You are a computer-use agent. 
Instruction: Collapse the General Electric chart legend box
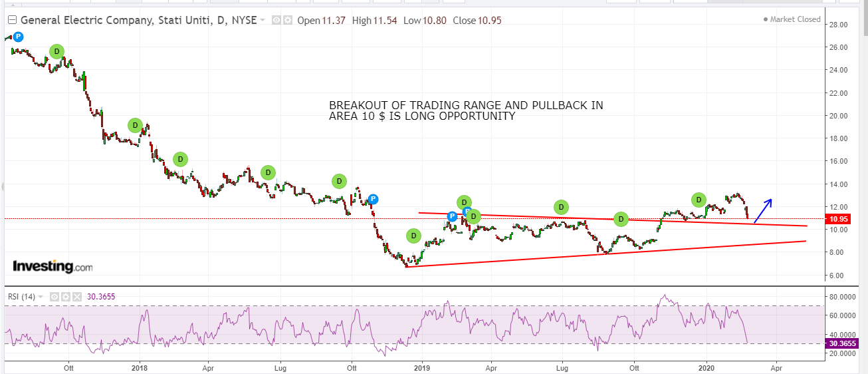12,20
